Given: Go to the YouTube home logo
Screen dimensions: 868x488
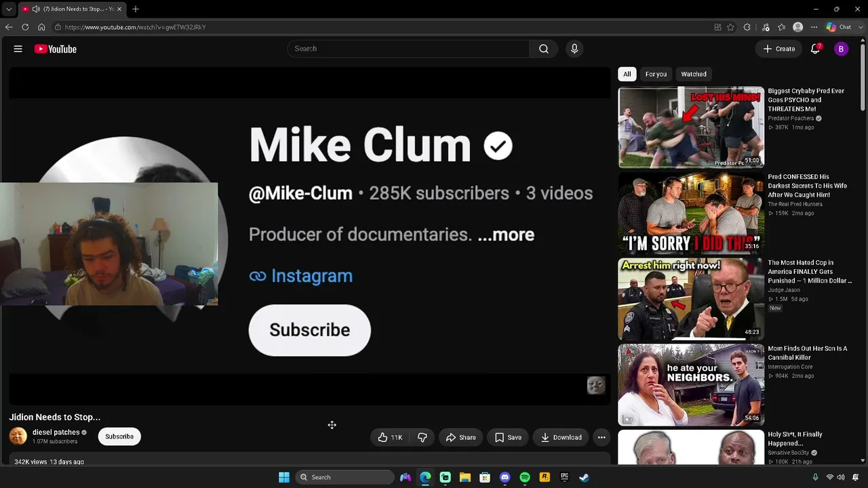Looking at the screenshot, I should [x=56, y=49].
